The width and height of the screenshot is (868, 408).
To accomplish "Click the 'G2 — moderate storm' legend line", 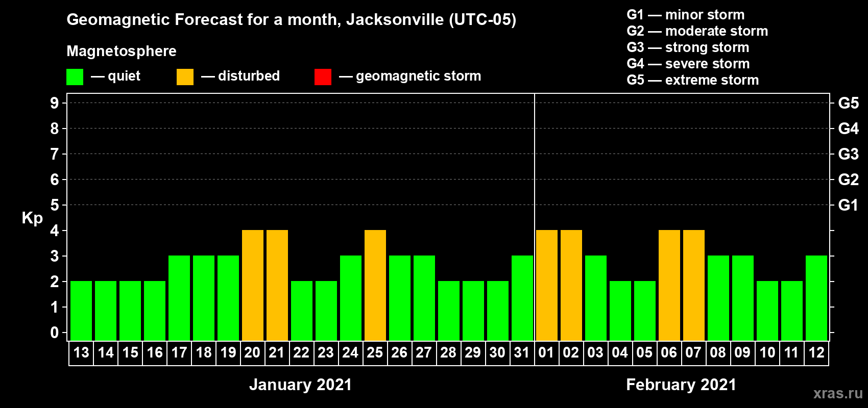I will pyautogui.click(x=697, y=31).
